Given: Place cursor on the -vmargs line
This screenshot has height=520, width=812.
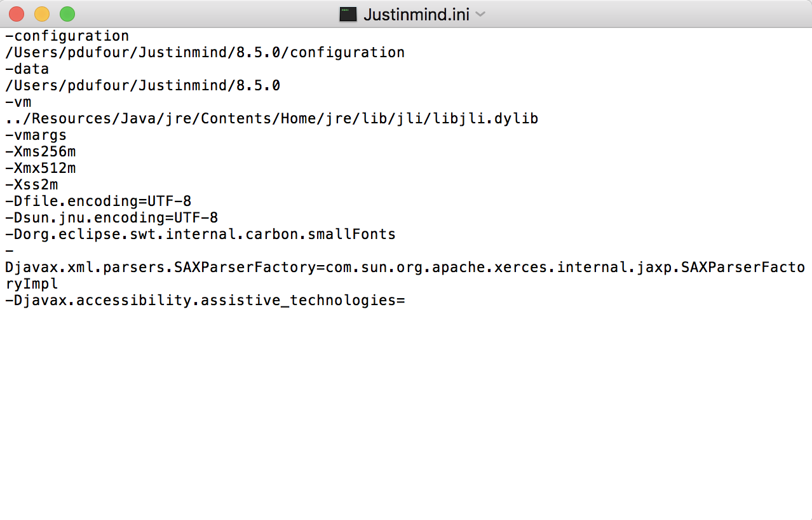Looking at the screenshot, I should [36, 135].
